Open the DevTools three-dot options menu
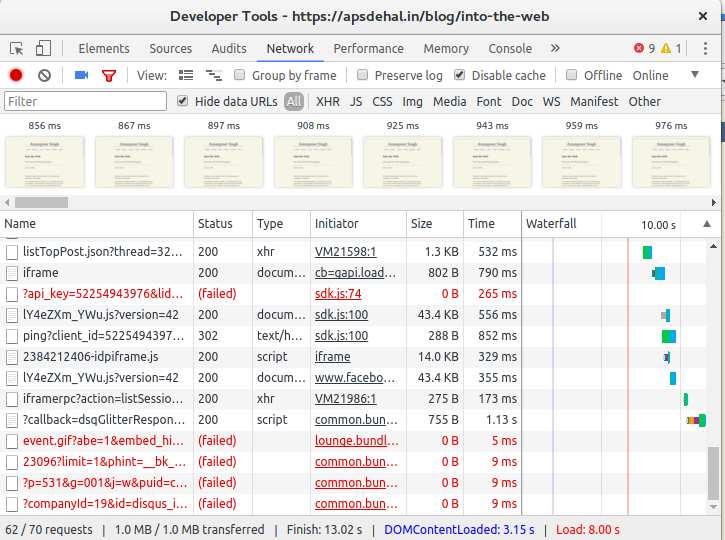The image size is (725, 540). coord(702,49)
